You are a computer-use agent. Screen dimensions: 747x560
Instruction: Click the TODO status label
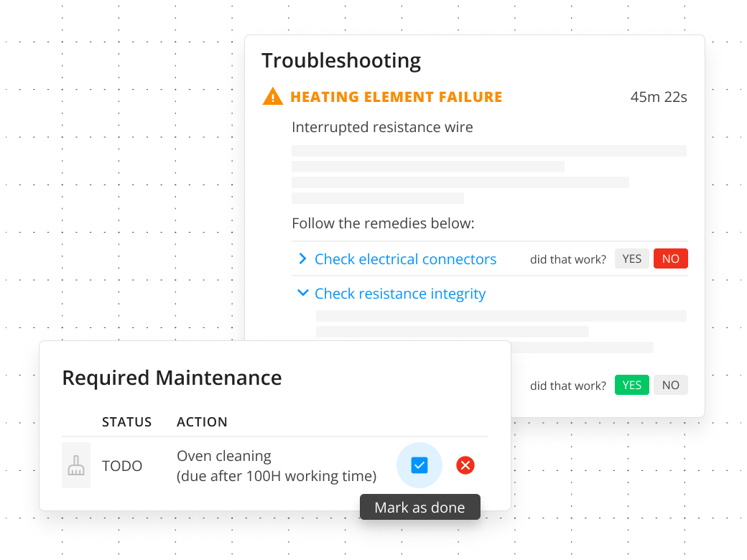(x=122, y=466)
